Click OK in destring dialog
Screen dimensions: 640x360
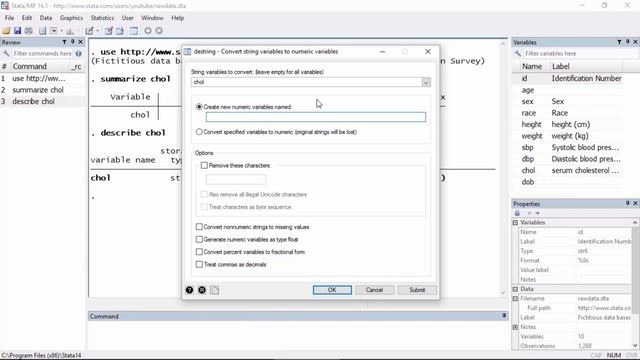(x=332, y=290)
